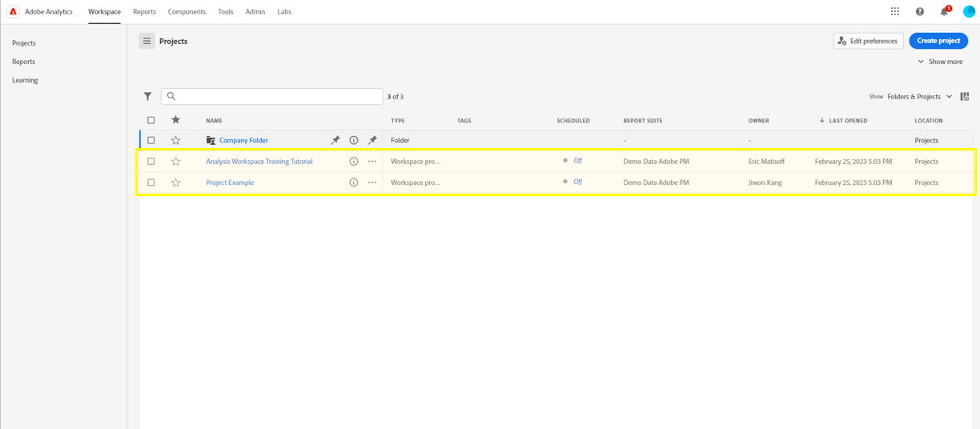Viewport: 980px width, 429px height.
Task: Sort by Tags column header
Action: pos(464,121)
